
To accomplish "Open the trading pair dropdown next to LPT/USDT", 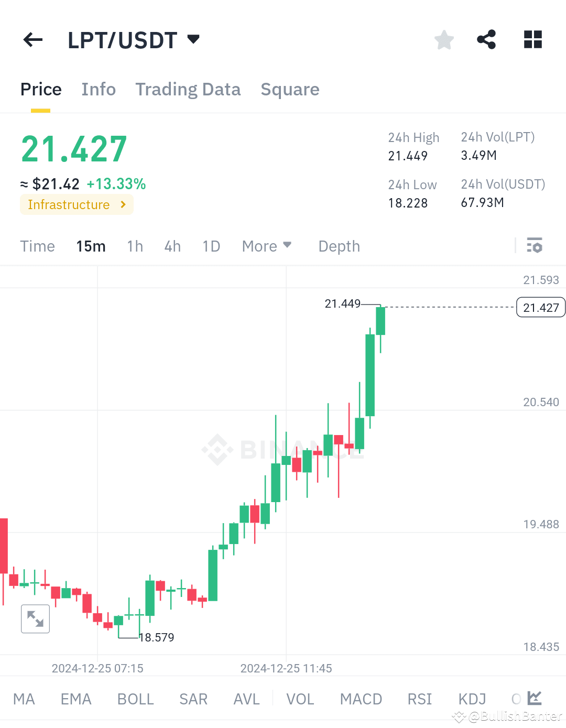I will (x=193, y=39).
